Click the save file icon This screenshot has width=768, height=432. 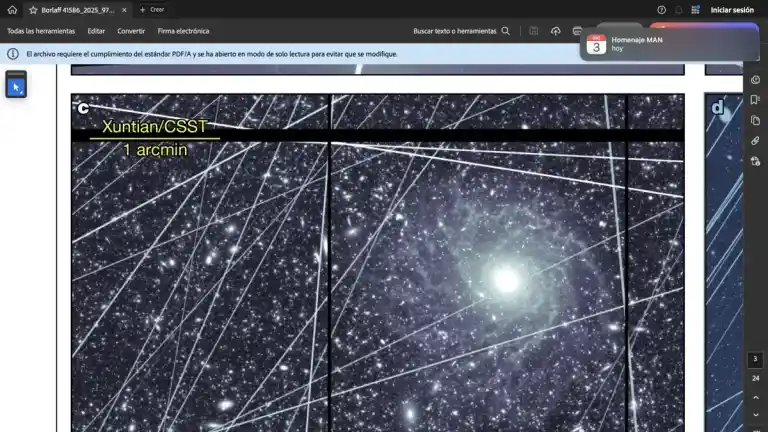[534, 31]
